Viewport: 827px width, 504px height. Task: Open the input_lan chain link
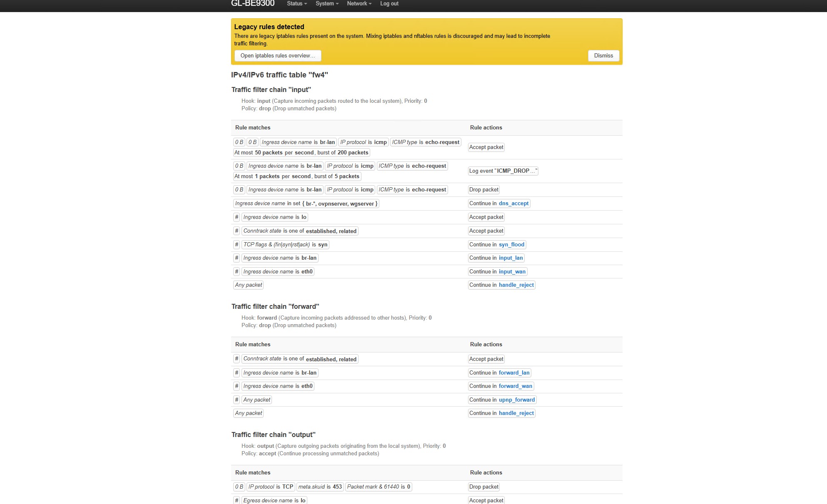point(511,258)
